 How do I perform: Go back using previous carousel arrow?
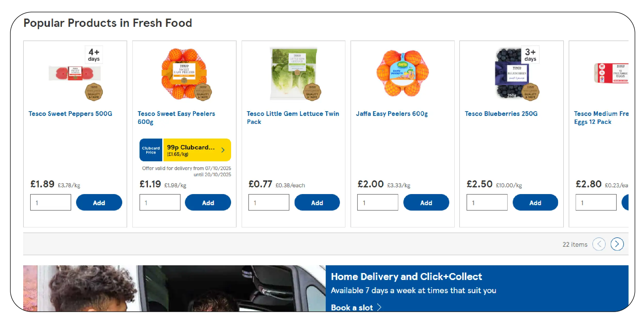tap(599, 244)
